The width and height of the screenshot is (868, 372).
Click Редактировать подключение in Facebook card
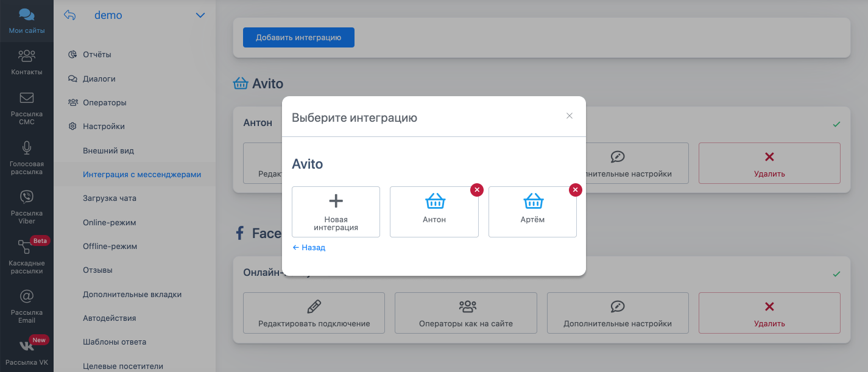coord(314,313)
